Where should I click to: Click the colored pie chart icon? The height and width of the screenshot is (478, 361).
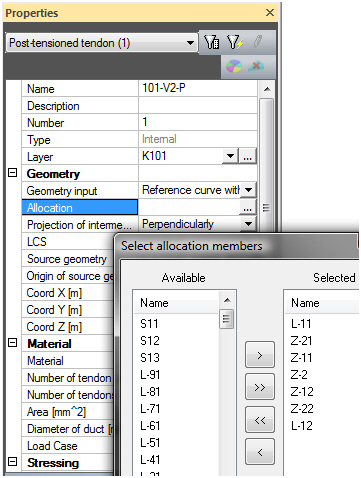(x=234, y=66)
